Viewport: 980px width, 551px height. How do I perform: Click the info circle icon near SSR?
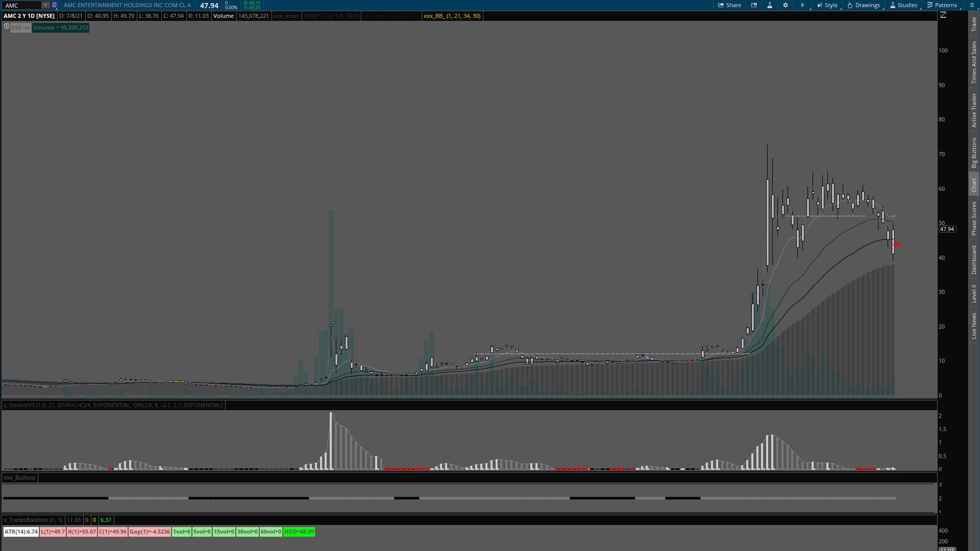point(7,26)
